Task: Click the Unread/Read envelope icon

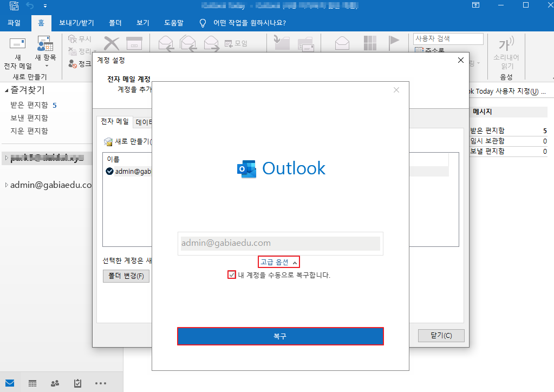Action: [342, 43]
